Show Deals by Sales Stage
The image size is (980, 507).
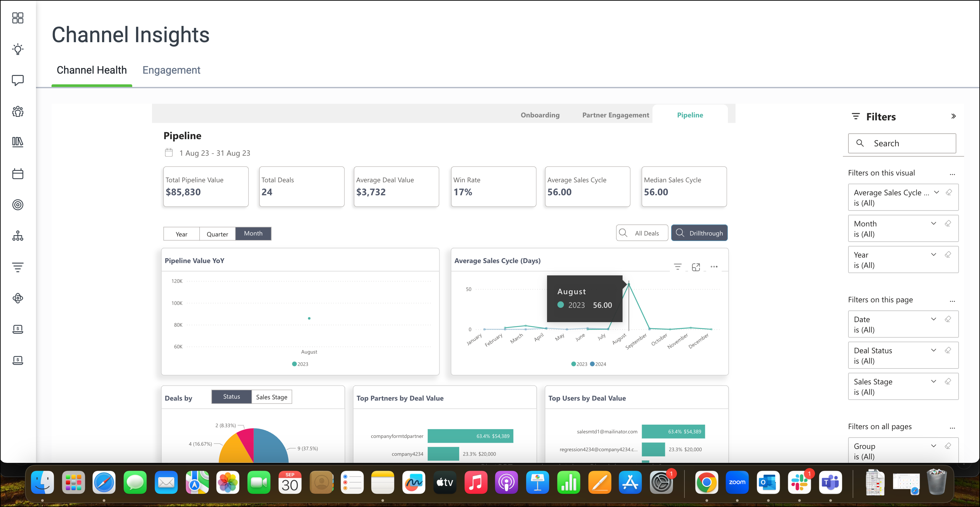tap(272, 397)
